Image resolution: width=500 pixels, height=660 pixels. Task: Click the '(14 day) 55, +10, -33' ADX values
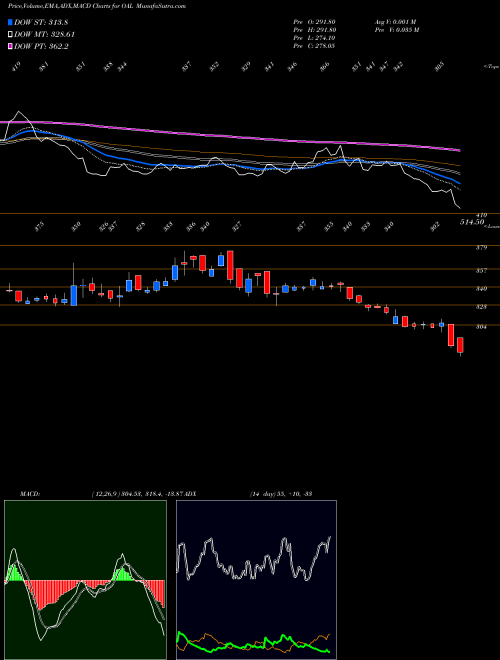[281, 494]
